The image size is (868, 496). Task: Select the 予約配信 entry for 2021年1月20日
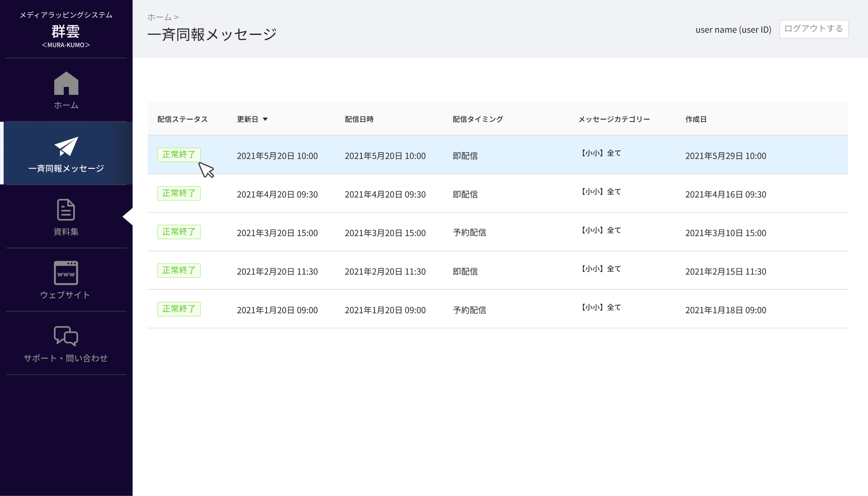click(x=469, y=310)
